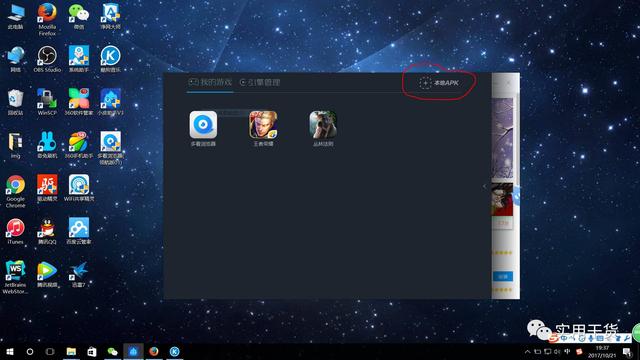Viewport: 640px width, 360px height.
Task: Open 迅雷7 Thunder desktop shortcut
Action: [x=79, y=274]
